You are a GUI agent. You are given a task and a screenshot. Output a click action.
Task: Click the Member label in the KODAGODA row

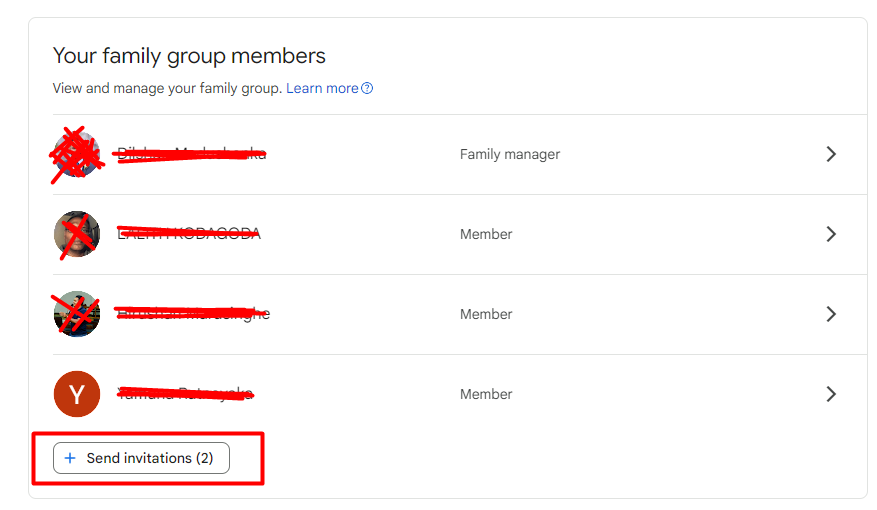pos(486,234)
